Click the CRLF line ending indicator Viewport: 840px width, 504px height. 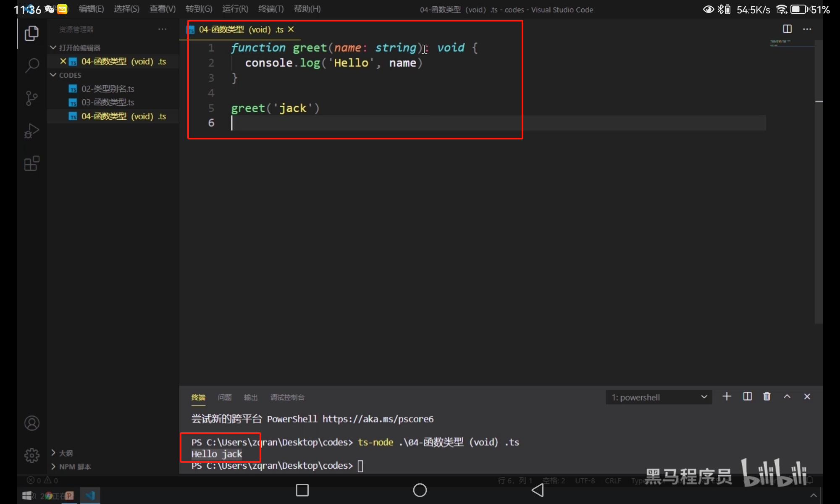click(612, 481)
